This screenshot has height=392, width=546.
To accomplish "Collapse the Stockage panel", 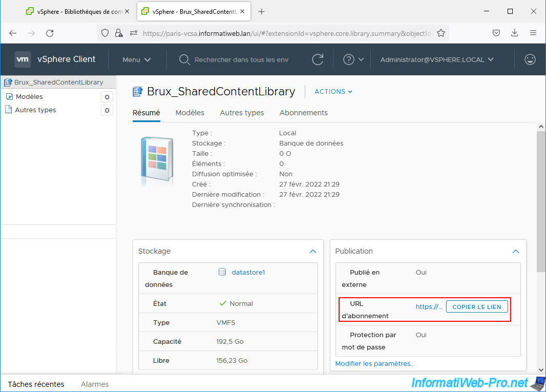I will tap(313, 251).
